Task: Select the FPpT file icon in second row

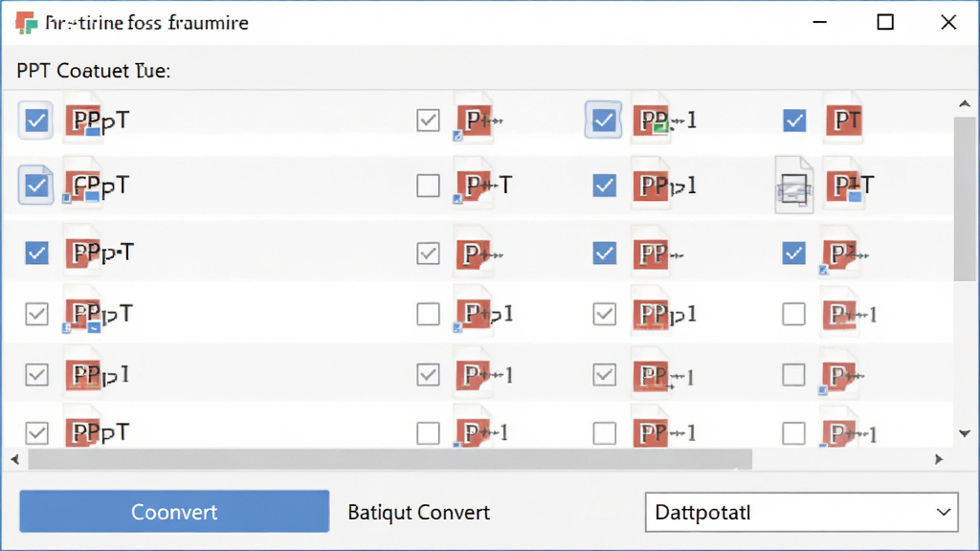Action: 82,185
